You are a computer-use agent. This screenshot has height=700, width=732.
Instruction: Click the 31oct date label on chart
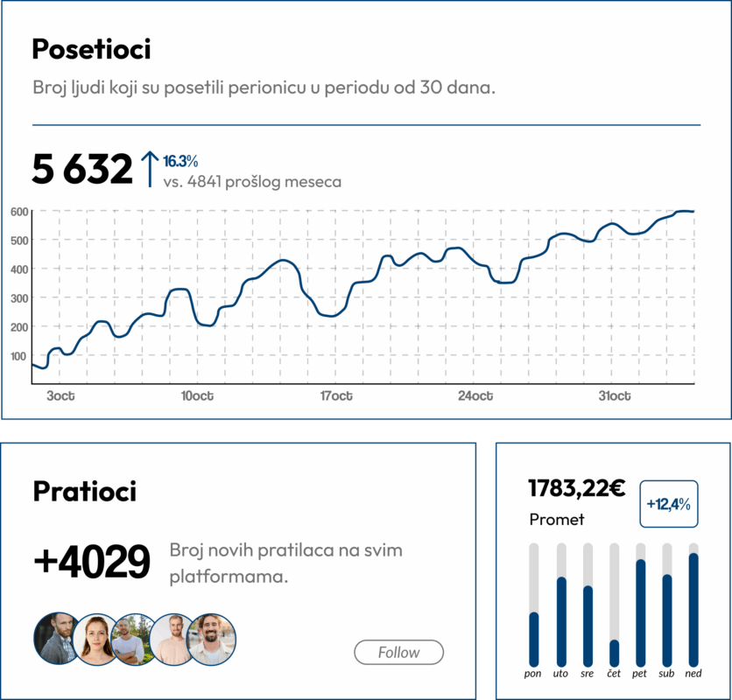pos(615,396)
